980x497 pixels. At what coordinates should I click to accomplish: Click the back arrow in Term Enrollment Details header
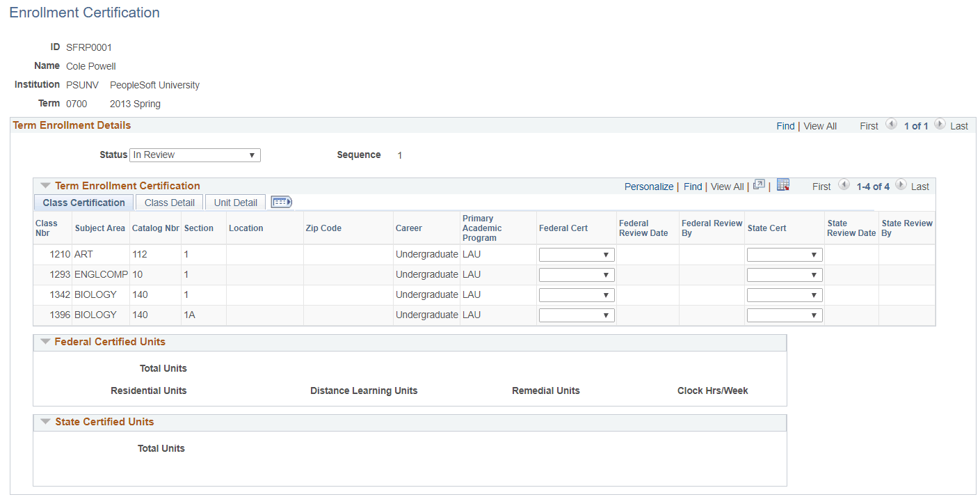pyautogui.click(x=892, y=125)
